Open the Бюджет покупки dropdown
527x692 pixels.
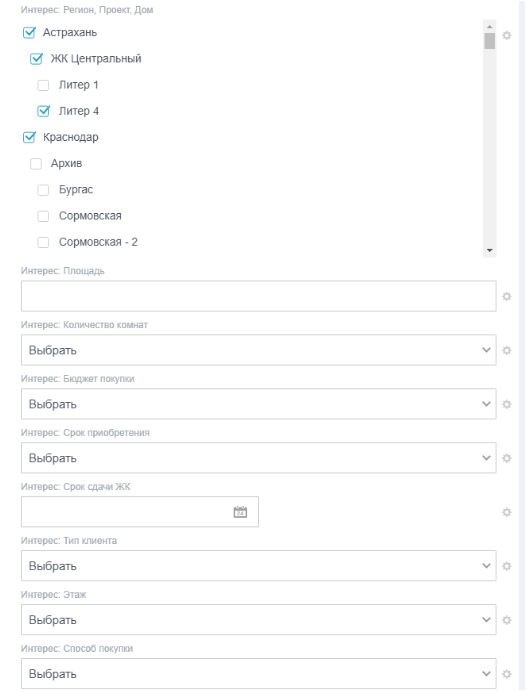click(x=259, y=404)
